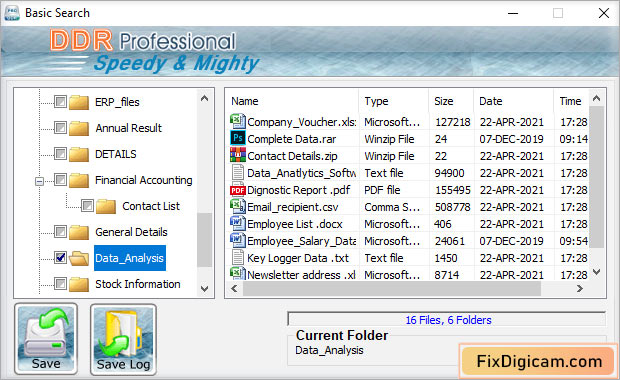Sort by the Name column header
620x380 pixels.
click(x=245, y=101)
